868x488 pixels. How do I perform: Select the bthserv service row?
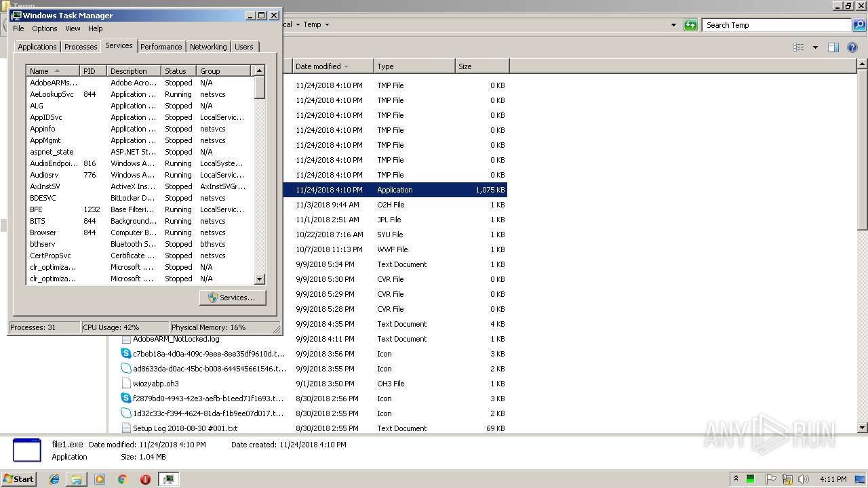point(140,244)
